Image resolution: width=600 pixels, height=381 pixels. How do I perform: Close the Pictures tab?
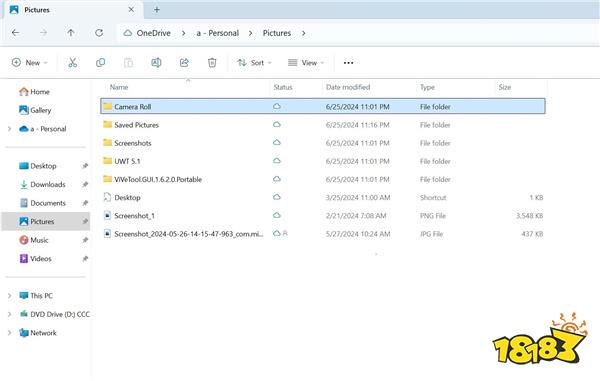[x=131, y=10]
